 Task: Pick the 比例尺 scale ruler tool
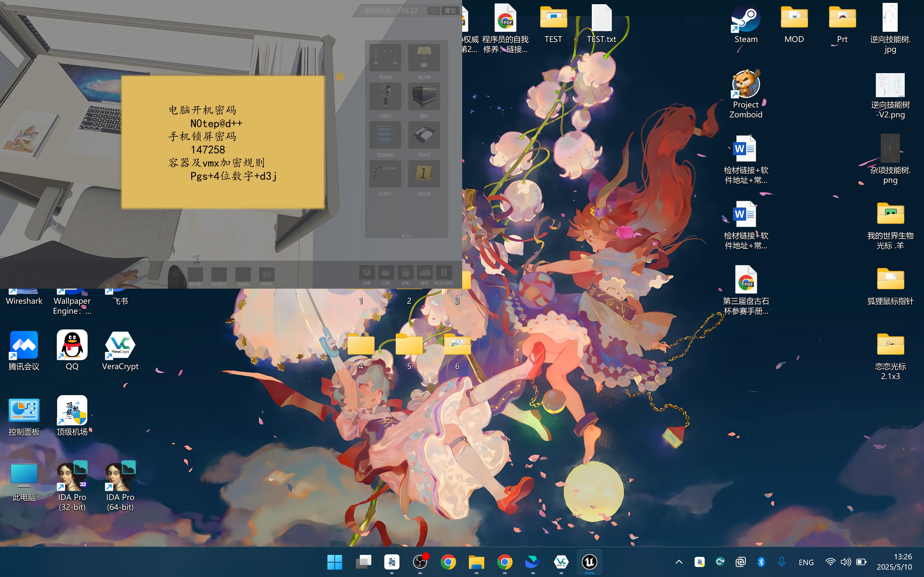[x=385, y=174]
